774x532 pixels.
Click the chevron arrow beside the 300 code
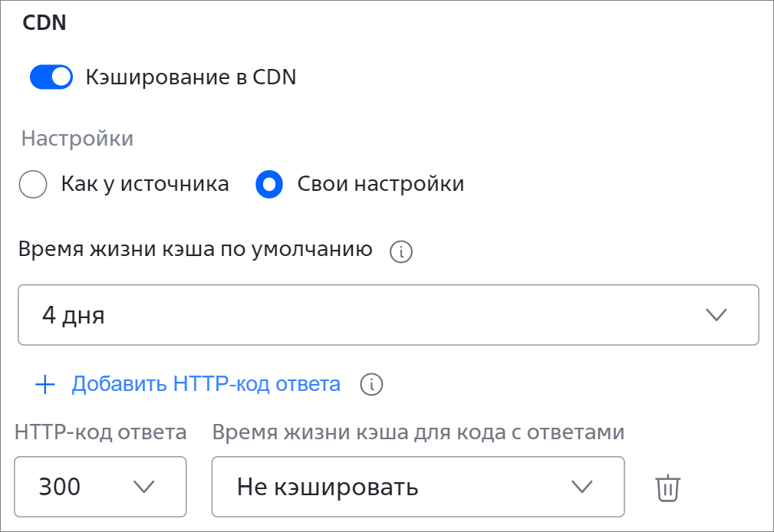click(x=144, y=487)
